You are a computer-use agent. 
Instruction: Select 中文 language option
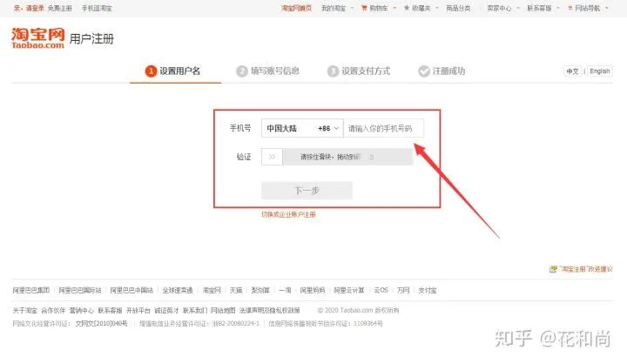click(572, 71)
